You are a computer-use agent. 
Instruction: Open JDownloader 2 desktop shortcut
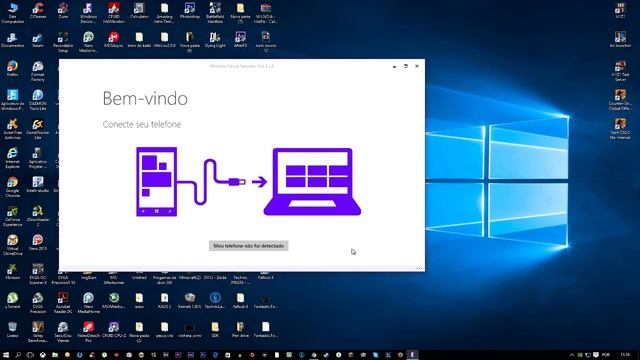pos(38,216)
